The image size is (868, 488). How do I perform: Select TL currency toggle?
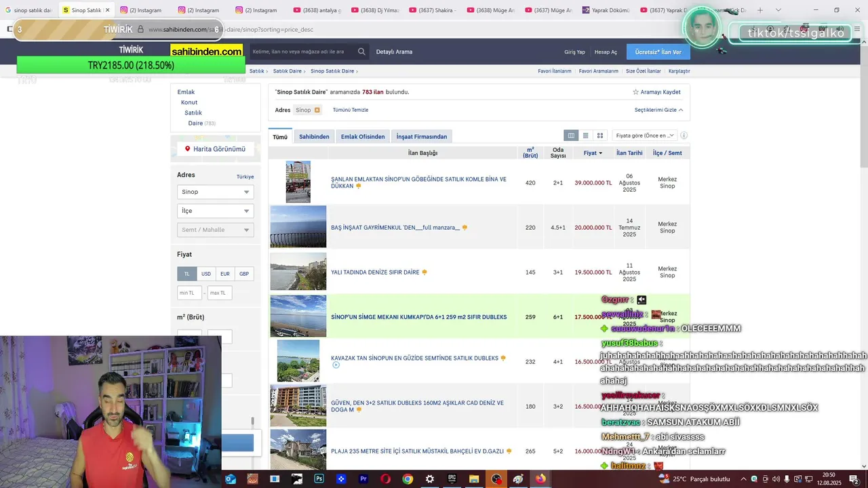187,274
